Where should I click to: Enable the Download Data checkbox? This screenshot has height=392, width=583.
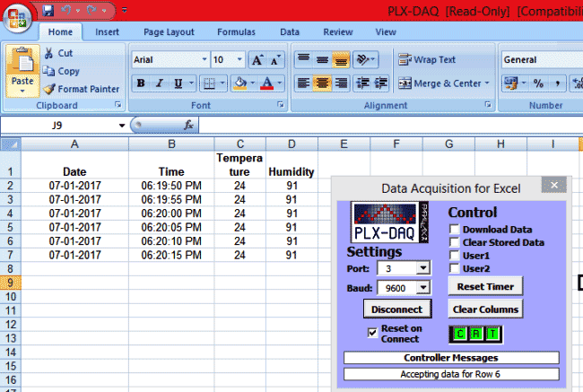tap(454, 229)
